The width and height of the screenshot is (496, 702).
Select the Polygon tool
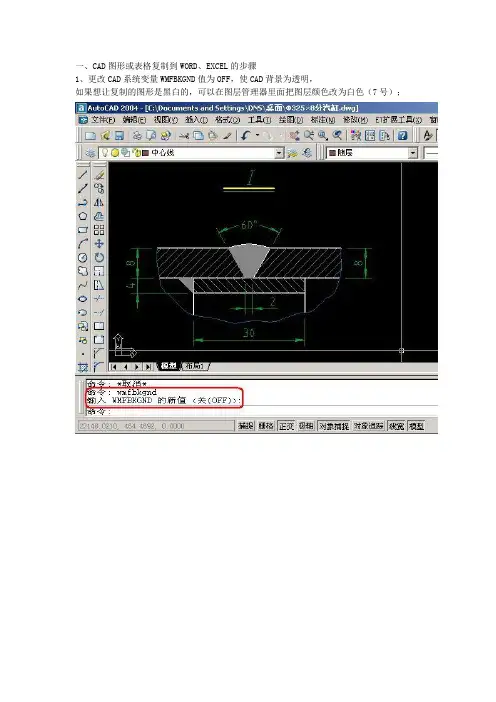[83, 216]
